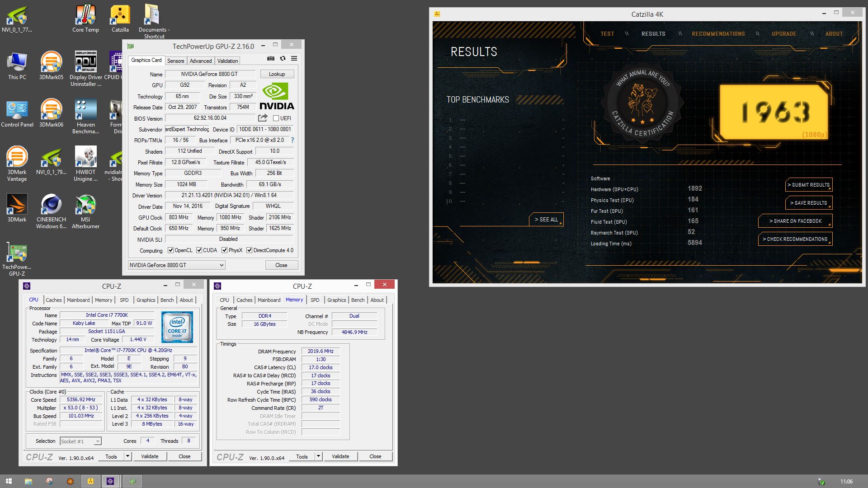The width and height of the screenshot is (868, 488).
Task: Open CINEBENCH Windows 64 shortcut
Action: tap(51, 211)
